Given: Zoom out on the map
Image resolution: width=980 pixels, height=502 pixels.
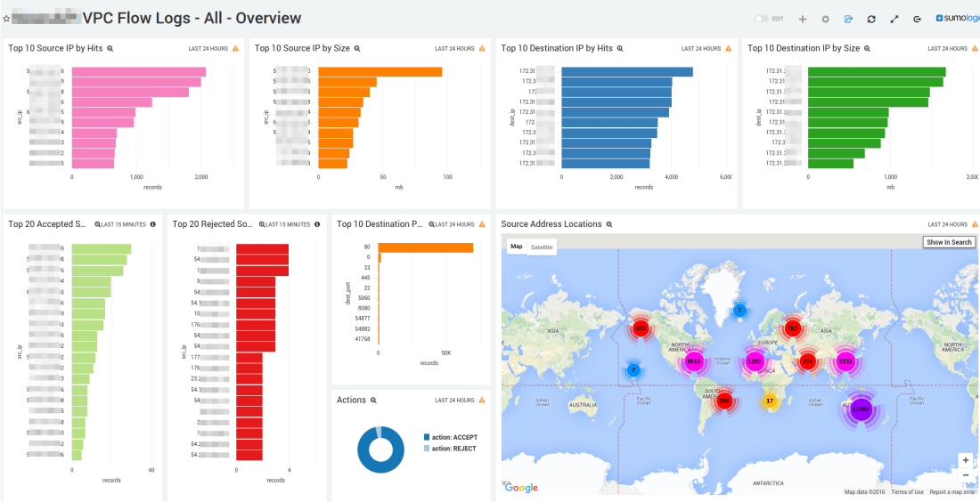Looking at the screenshot, I should pos(965,477).
